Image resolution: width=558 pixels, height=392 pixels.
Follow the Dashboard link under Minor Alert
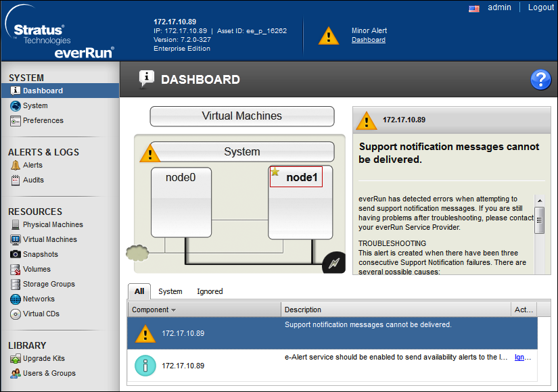[369, 40]
